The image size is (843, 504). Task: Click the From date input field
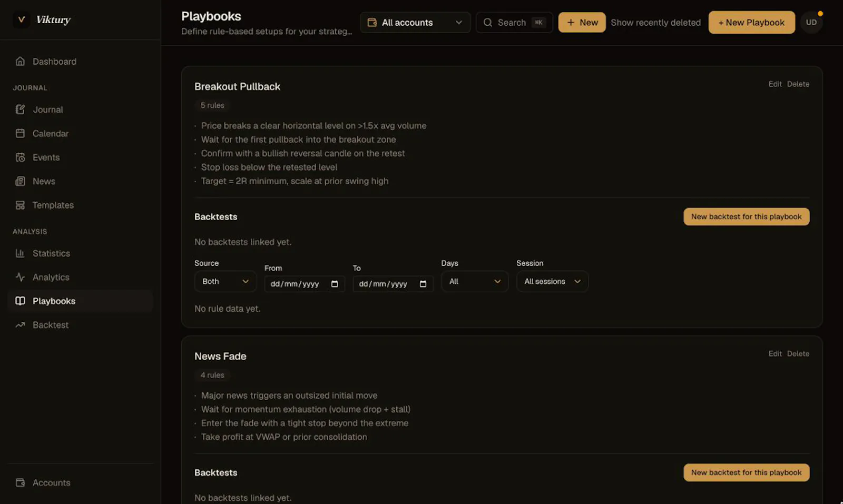click(x=305, y=284)
